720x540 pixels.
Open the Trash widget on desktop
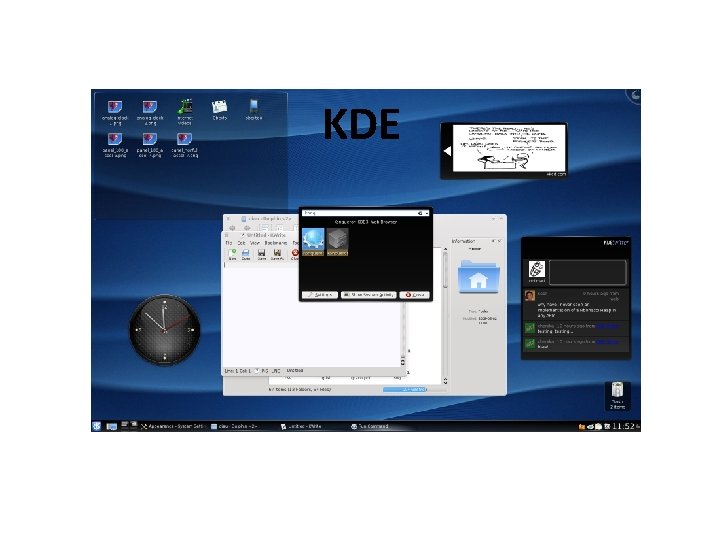[617, 395]
